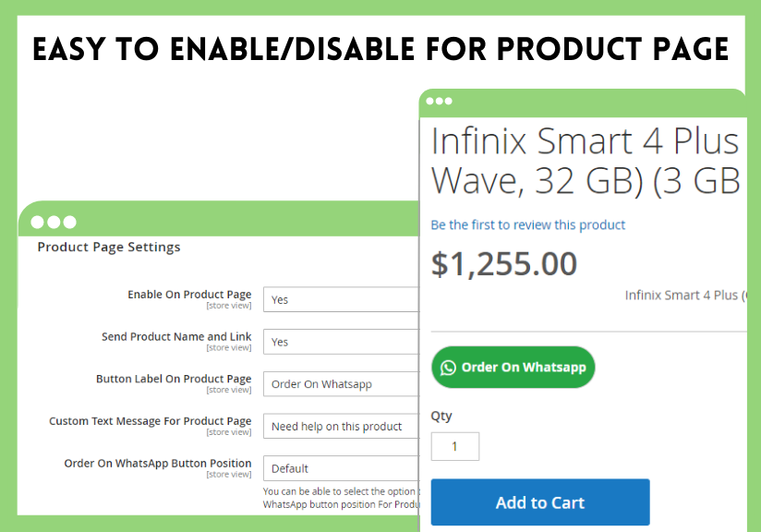
Task: Click first white dot on product window bar
Action: 430,101
